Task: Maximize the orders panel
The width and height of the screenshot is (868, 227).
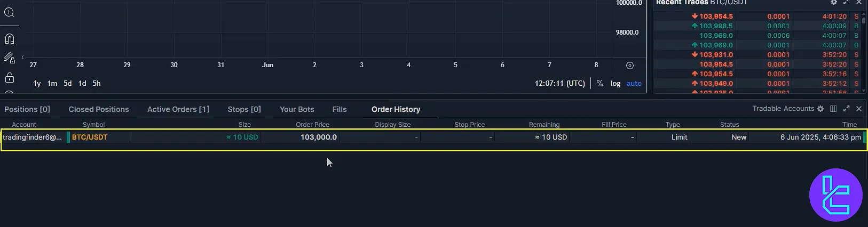Action: (x=846, y=109)
